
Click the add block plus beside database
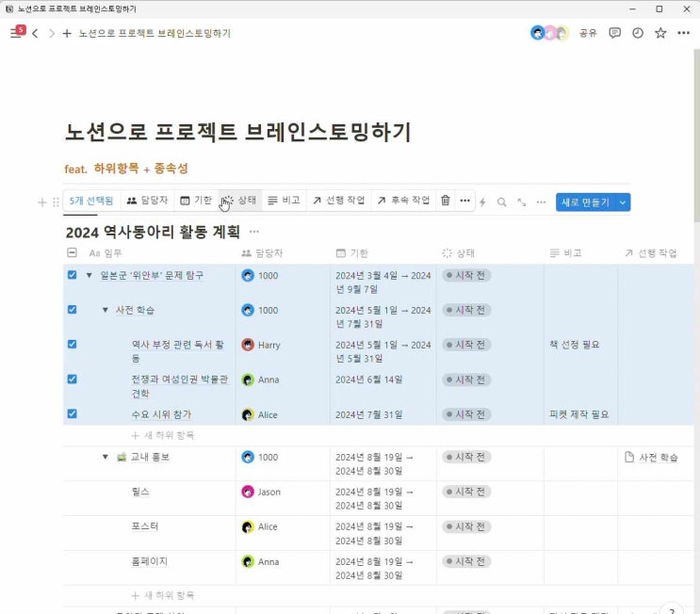click(42, 202)
